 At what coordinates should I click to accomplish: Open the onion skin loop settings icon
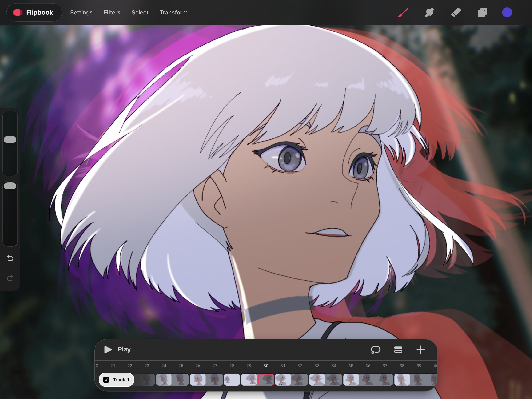click(x=375, y=350)
